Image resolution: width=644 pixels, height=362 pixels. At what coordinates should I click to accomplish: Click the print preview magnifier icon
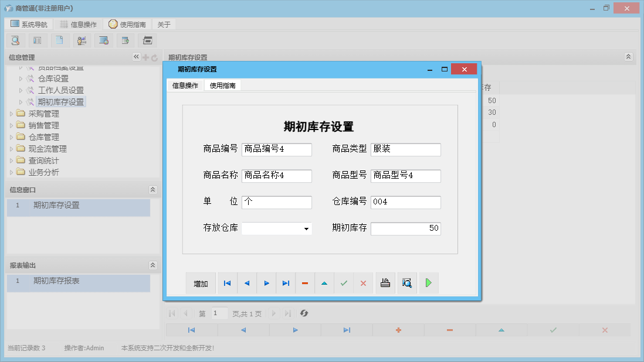click(406, 283)
